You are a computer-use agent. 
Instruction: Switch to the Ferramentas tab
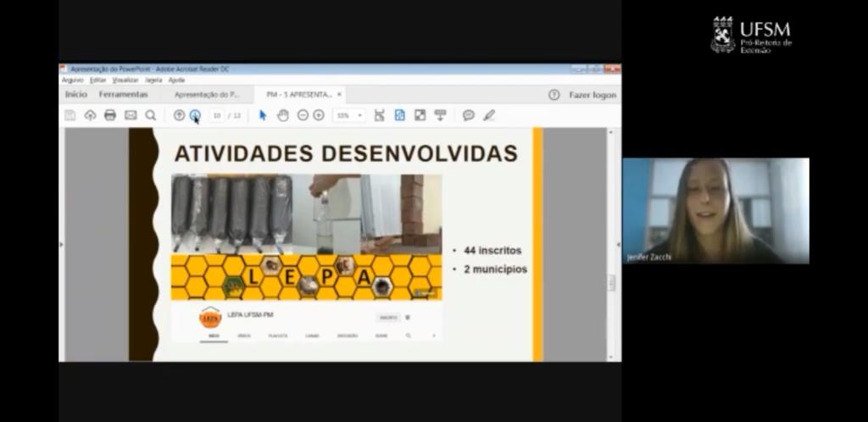coord(123,95)
